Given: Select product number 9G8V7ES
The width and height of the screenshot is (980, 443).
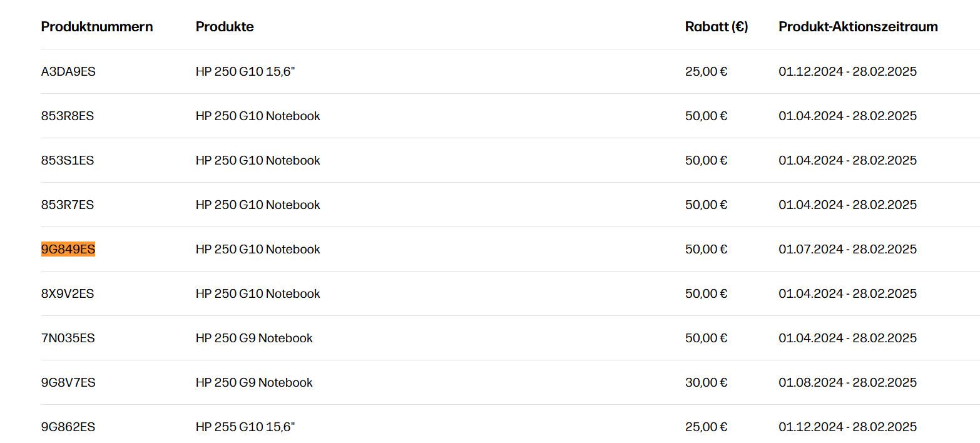Looking at the screenshot, I should (68, 383).
